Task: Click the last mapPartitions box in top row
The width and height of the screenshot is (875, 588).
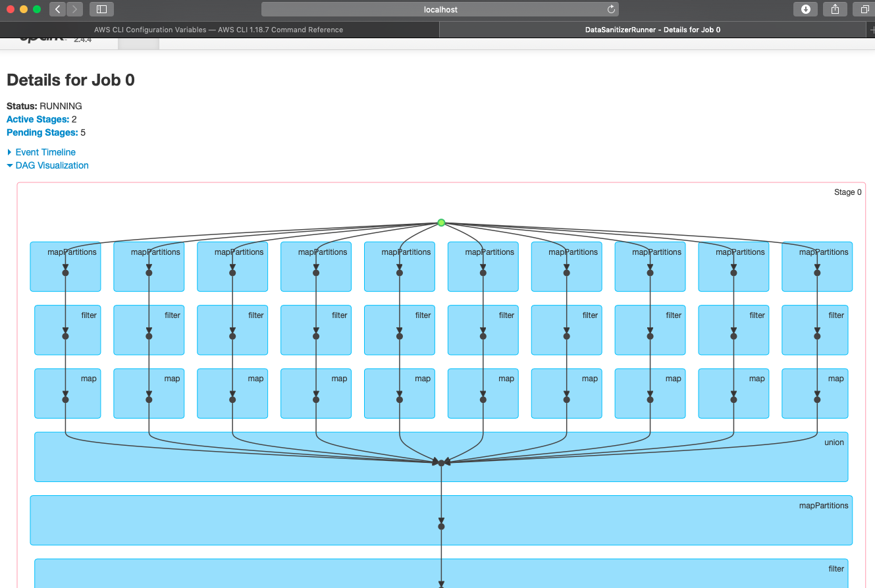Action: [817, 267]
